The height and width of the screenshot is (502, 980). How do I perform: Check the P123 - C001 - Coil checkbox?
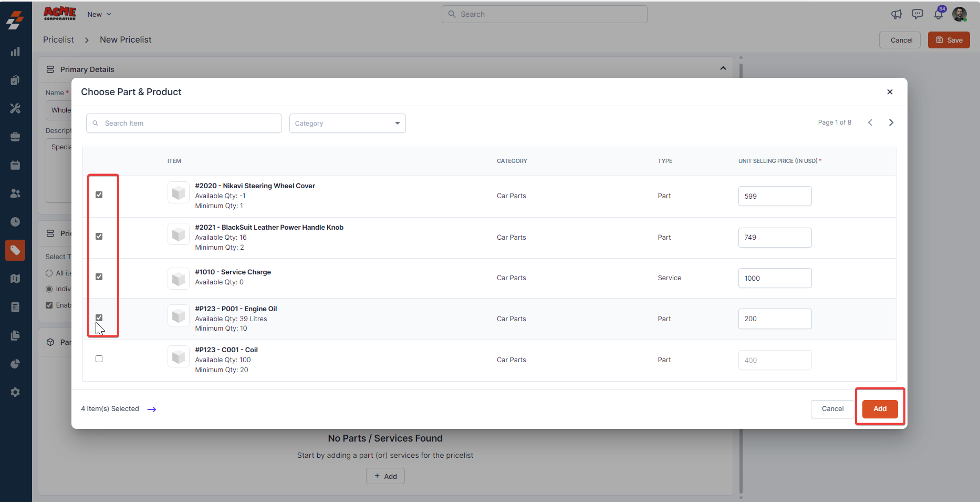click(x=99, y=359)
